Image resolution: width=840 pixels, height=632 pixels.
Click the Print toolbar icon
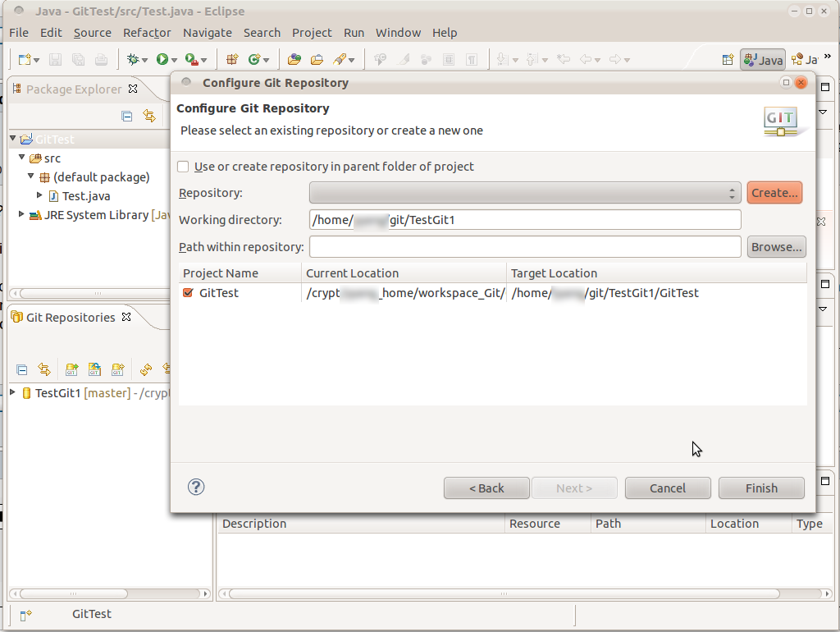coord(101,59)
